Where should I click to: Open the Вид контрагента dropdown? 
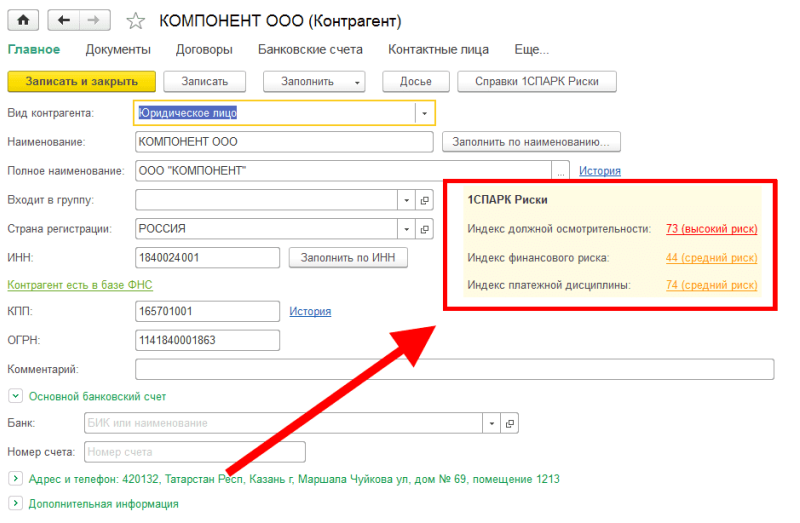coord(424,113)
